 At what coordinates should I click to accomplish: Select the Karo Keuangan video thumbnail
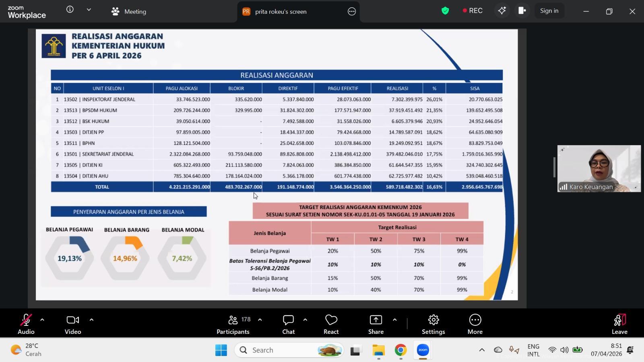[599, 169]
